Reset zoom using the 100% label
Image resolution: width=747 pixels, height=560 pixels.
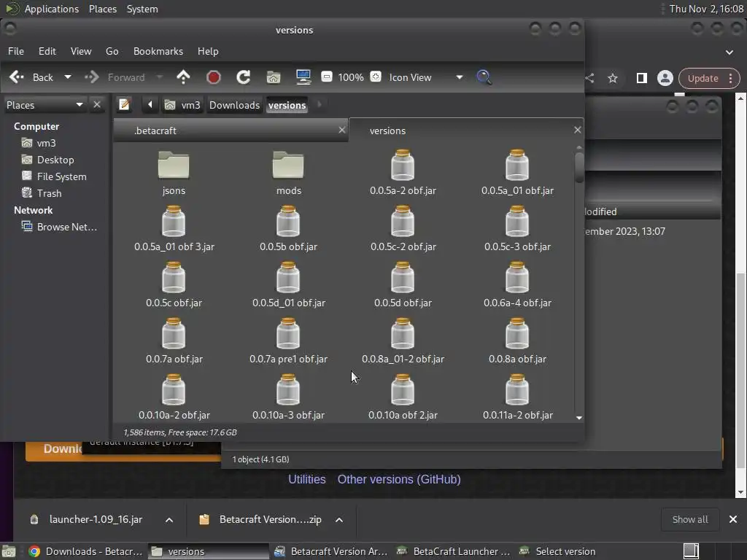click(351, 77)
